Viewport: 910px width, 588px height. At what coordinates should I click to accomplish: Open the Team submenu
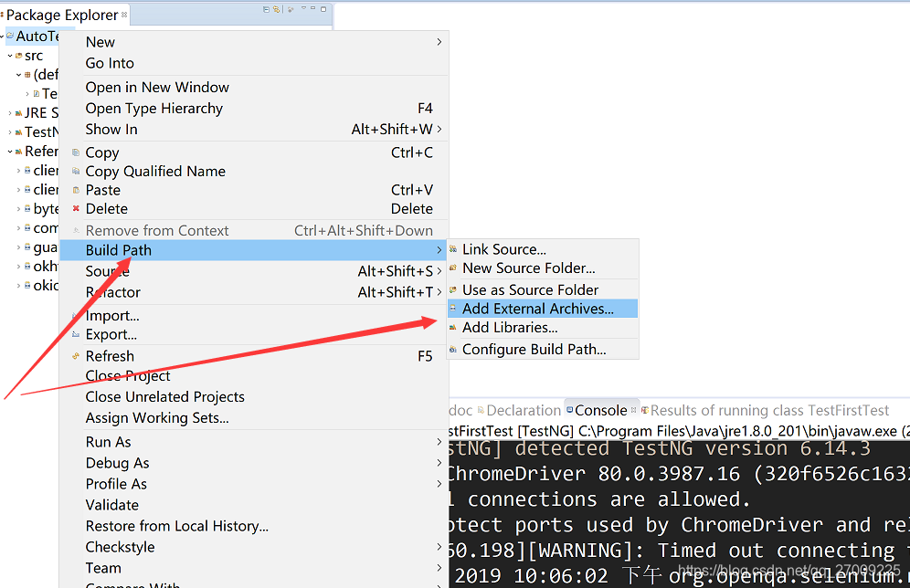click(254, 568)
